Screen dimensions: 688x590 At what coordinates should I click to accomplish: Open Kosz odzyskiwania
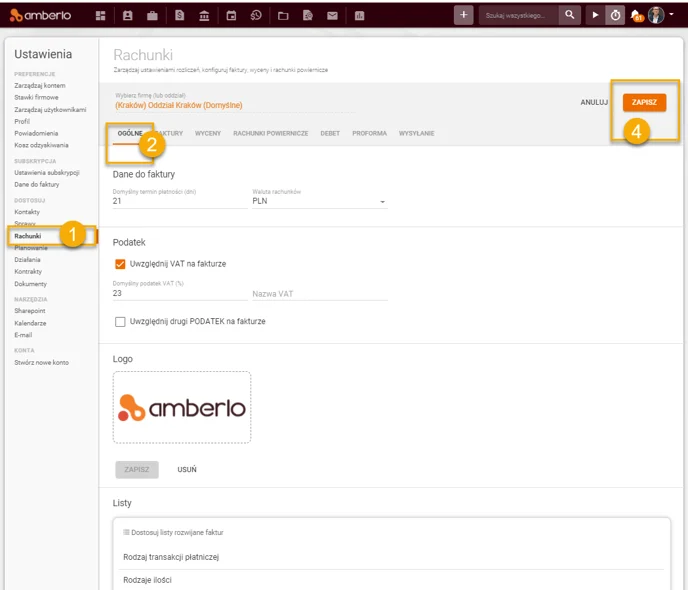click(x=41, y=145)
